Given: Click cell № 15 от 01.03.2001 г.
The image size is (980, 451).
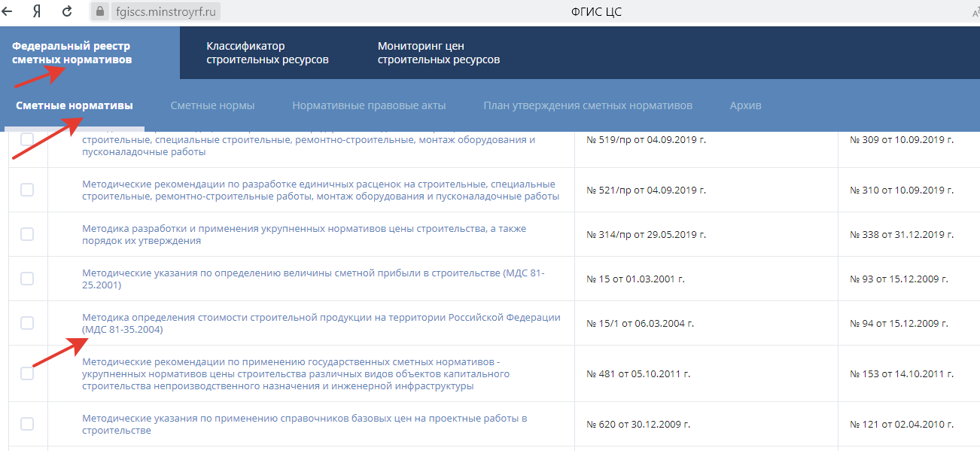Looking at the screenshot, I should pyautogui.click(x=635, y=279).
